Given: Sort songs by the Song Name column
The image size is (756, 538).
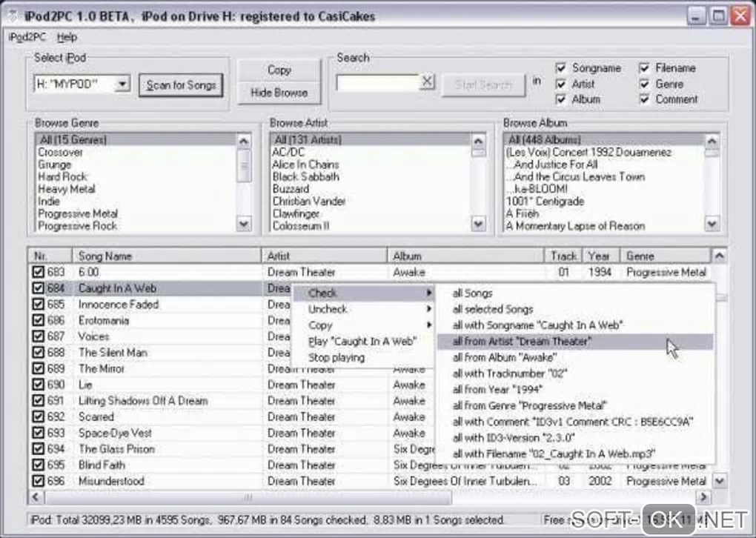Looking at the screenshot, I should (x=166, y=256).
